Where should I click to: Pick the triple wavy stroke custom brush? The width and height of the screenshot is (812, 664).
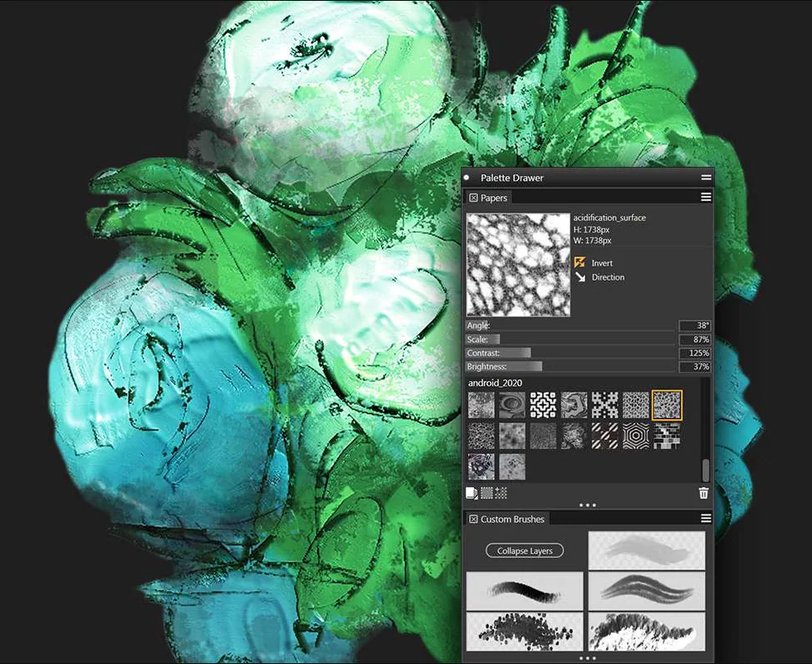point(647,588)
